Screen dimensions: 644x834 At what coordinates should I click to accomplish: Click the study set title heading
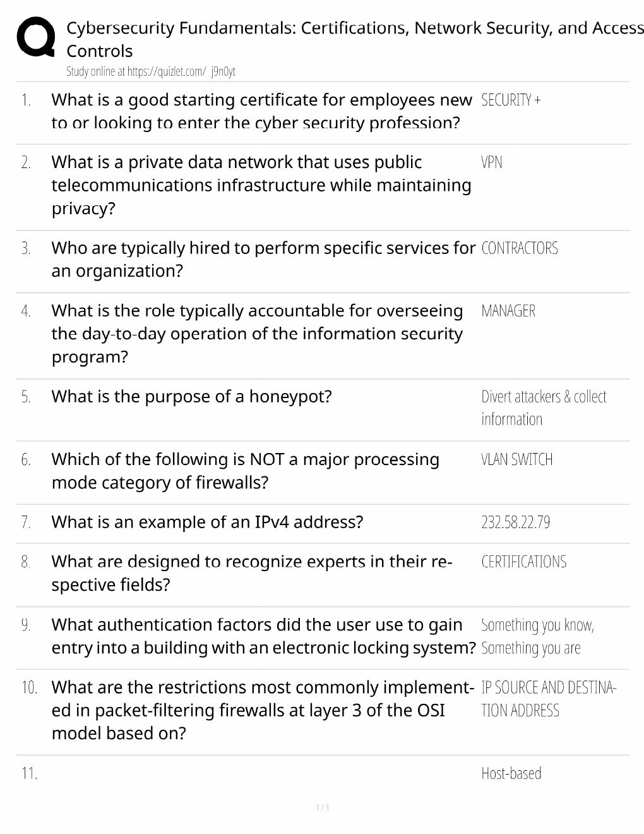pos(355,39)
